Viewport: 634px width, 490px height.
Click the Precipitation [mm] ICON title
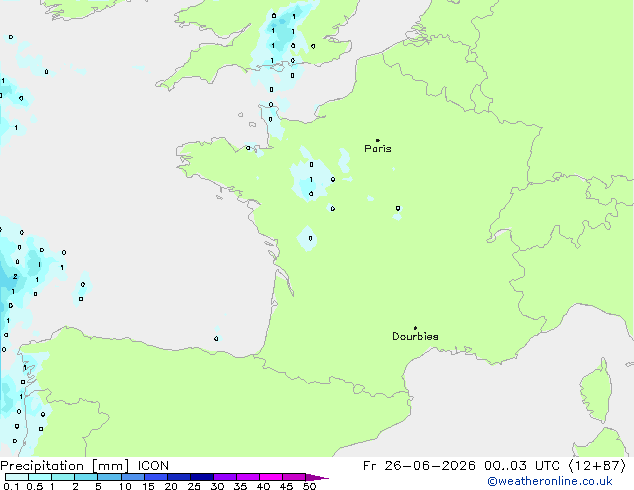pos(84,466)
